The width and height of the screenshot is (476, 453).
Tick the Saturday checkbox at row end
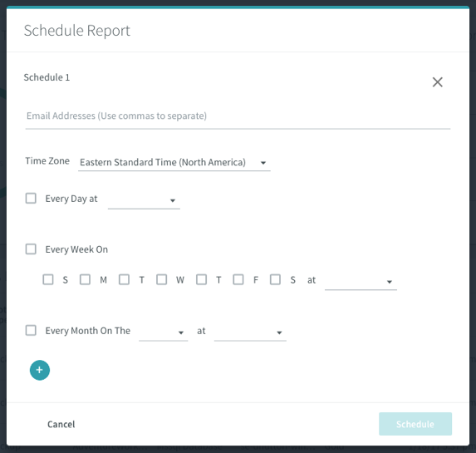tap(275, 279)
